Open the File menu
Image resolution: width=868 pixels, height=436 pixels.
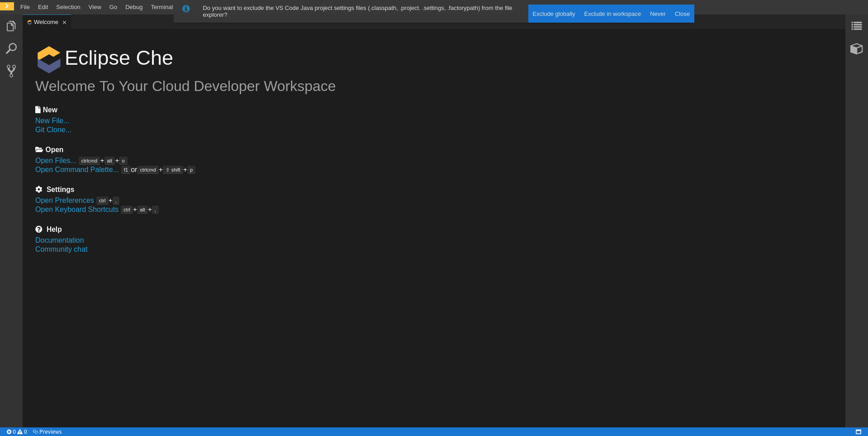25,7
